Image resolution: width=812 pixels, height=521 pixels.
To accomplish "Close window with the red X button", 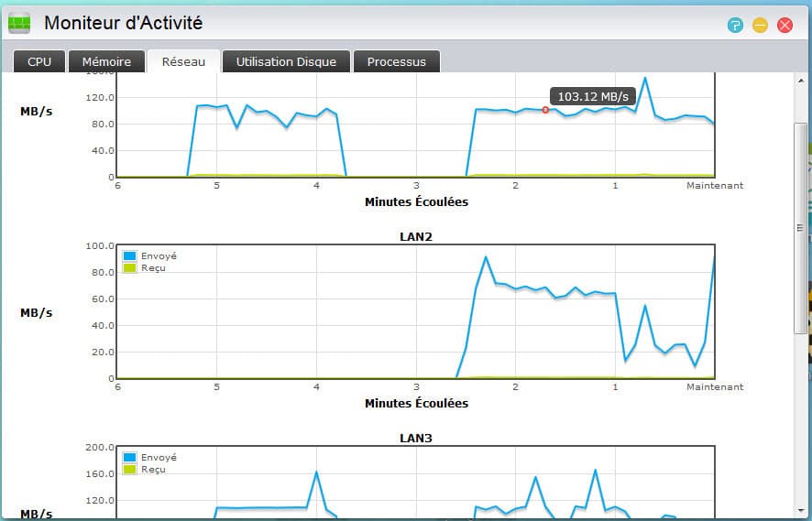I will click(x=785, y=25).
